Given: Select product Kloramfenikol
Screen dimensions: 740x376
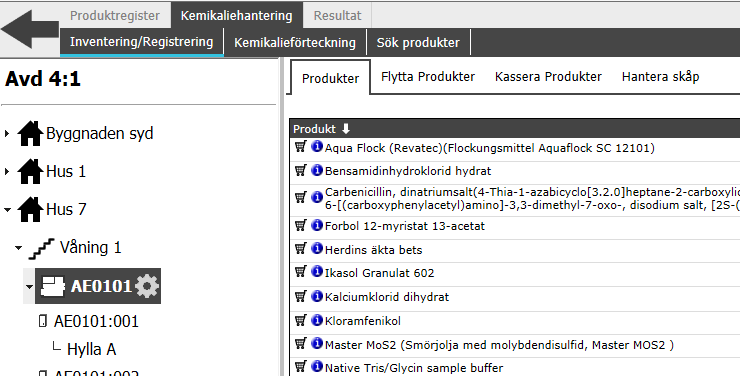Looking at the screenshot, I should point(362,321).
